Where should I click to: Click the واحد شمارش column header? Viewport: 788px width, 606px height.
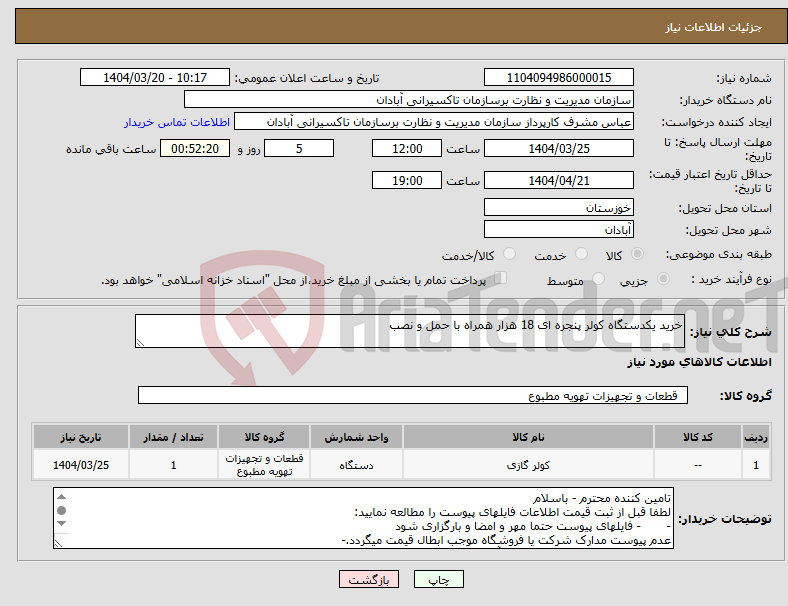(356, 437)
